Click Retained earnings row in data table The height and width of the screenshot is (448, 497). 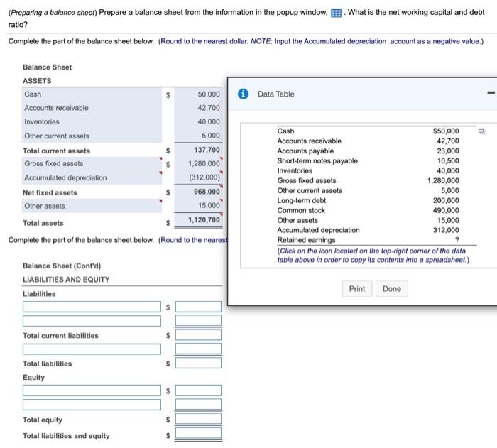[368, 240]
